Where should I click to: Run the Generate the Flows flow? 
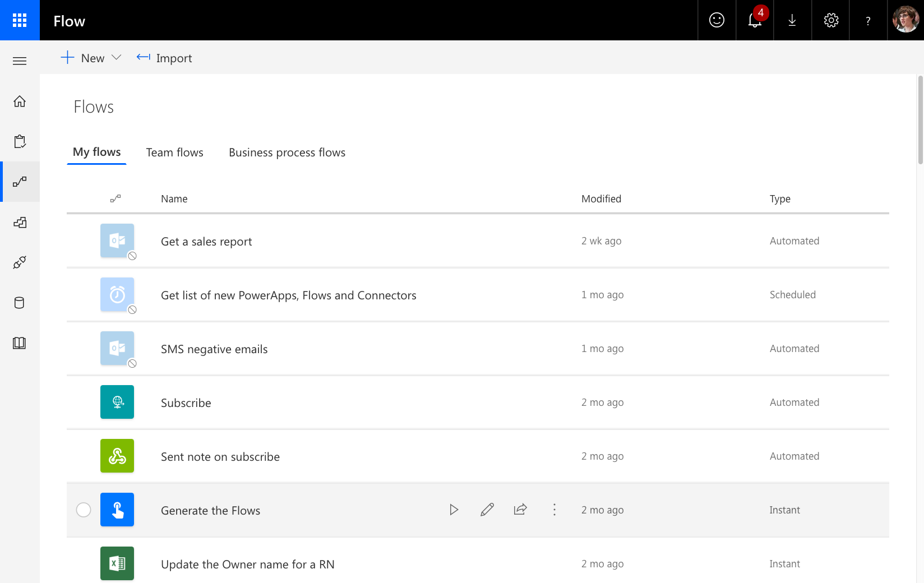point(454,510)
